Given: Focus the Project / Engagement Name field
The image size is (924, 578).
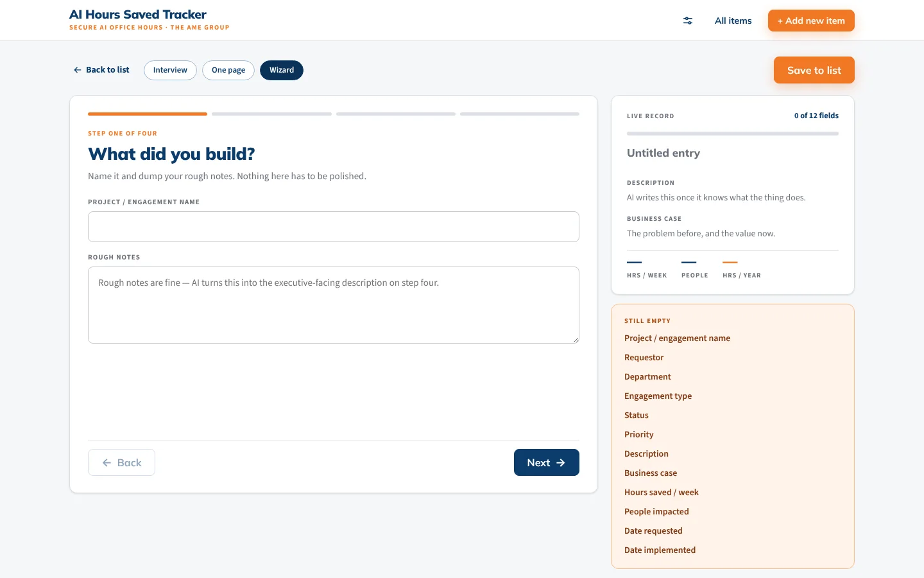Looking at the screenshot, I should (x=334, y=227).
